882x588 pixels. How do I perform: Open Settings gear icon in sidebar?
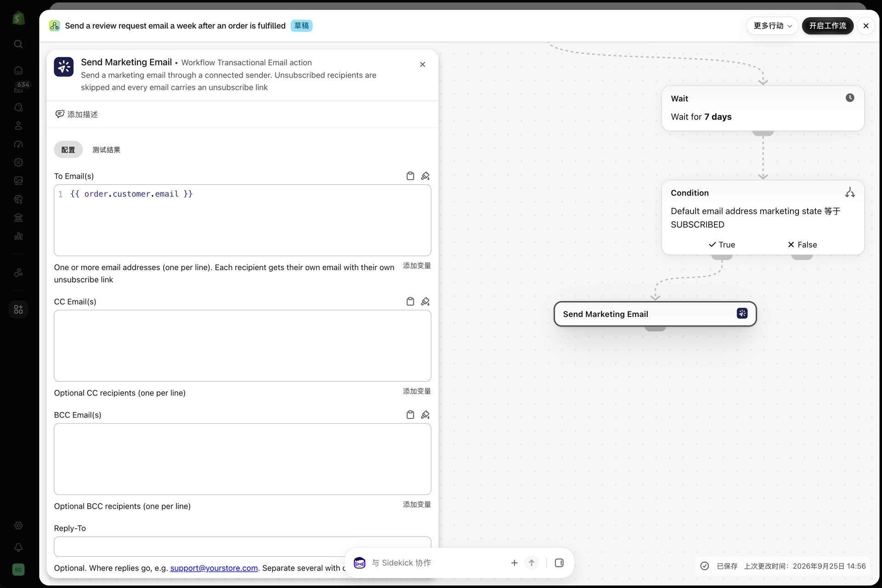click(x=18, y=525)
